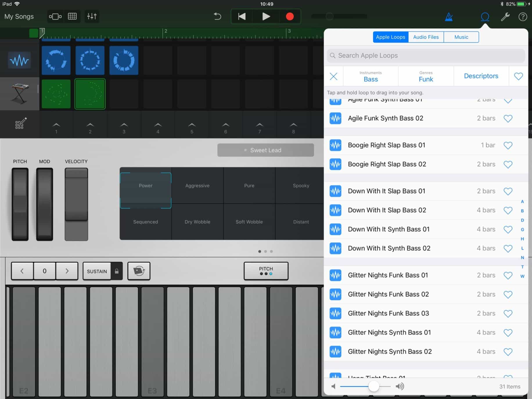Adjust the loop preview volume slider

(x=374, y=387)
